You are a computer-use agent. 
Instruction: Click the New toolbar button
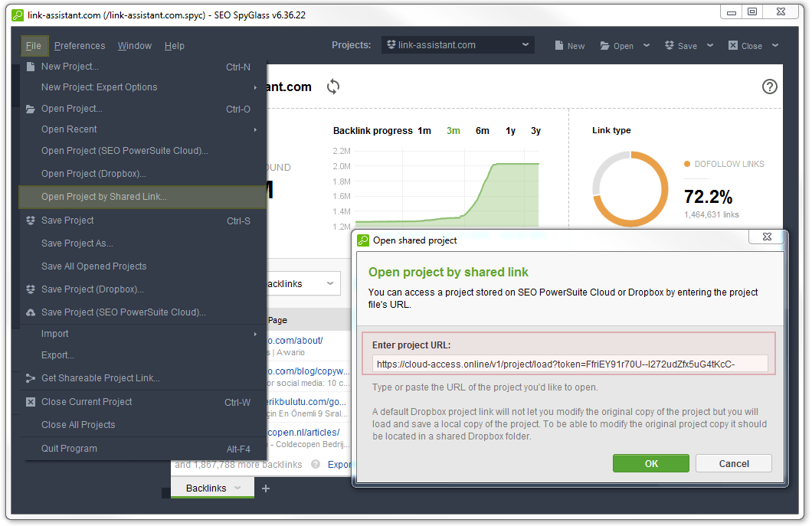[x=570, y=46]
